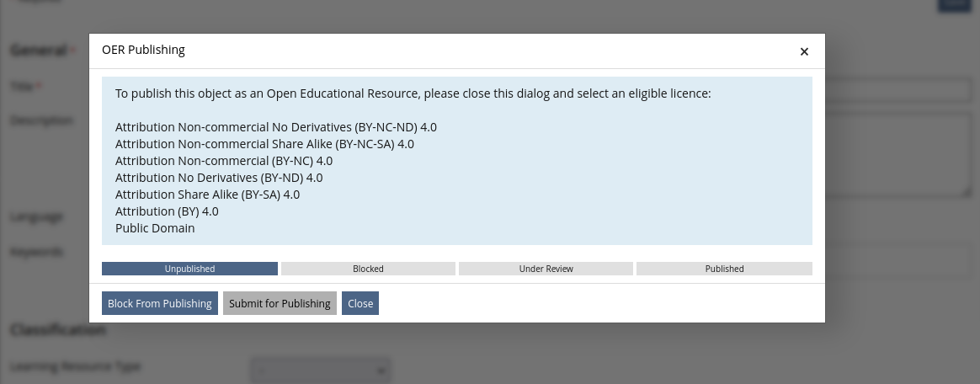The image size is (980, 384).
Task: Click the Under Review status segment
Action: (546, 269)
